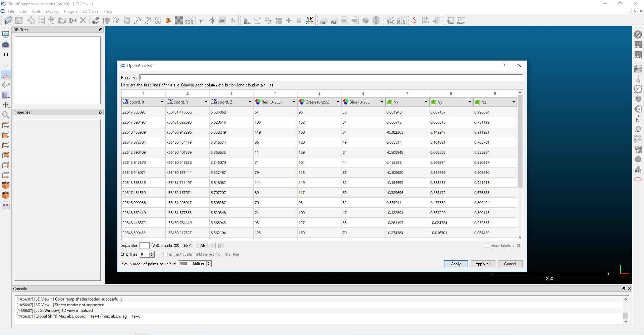Click the CANUPO Create icon
644x335 pixels.
[x=450, y=20]
